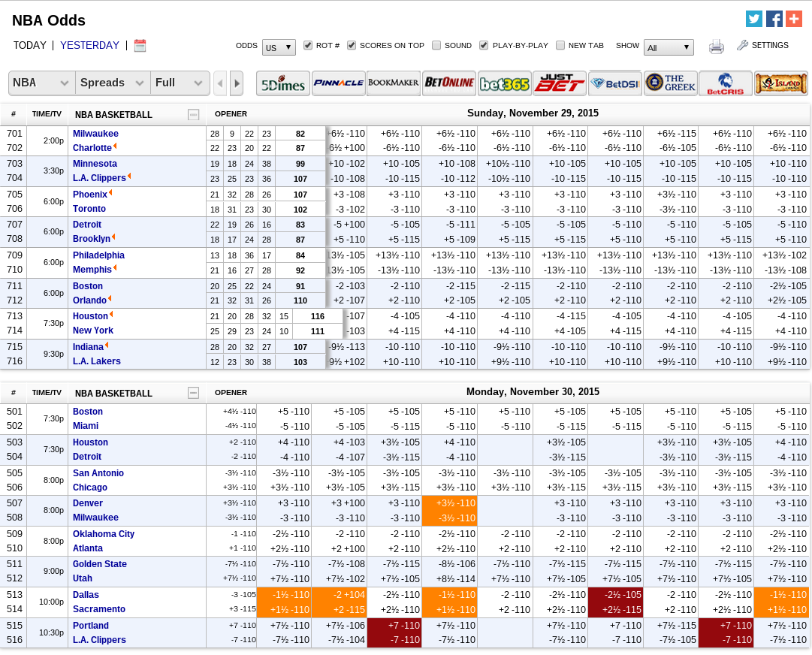
Task: Open the Denver team link
Action: (88, 503)
